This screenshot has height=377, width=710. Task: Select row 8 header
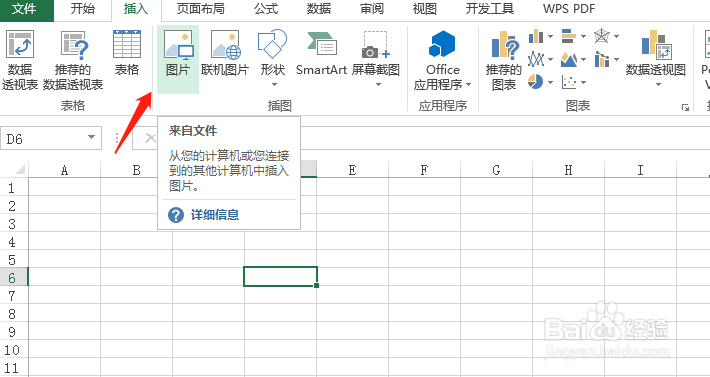(x=14, y=313)
